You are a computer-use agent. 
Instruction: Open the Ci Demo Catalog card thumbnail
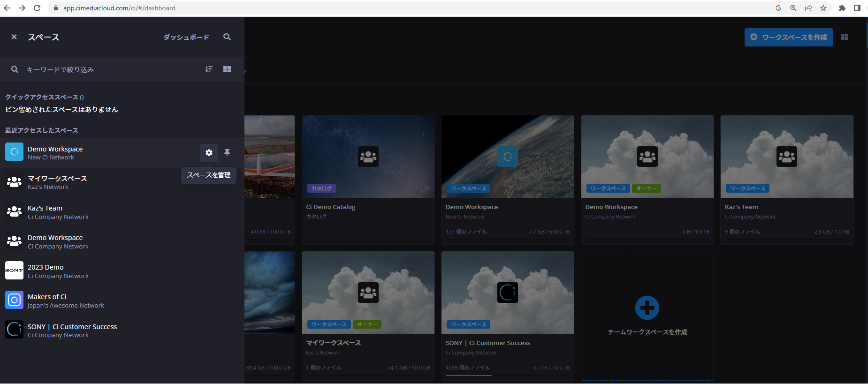coord(368,157)
